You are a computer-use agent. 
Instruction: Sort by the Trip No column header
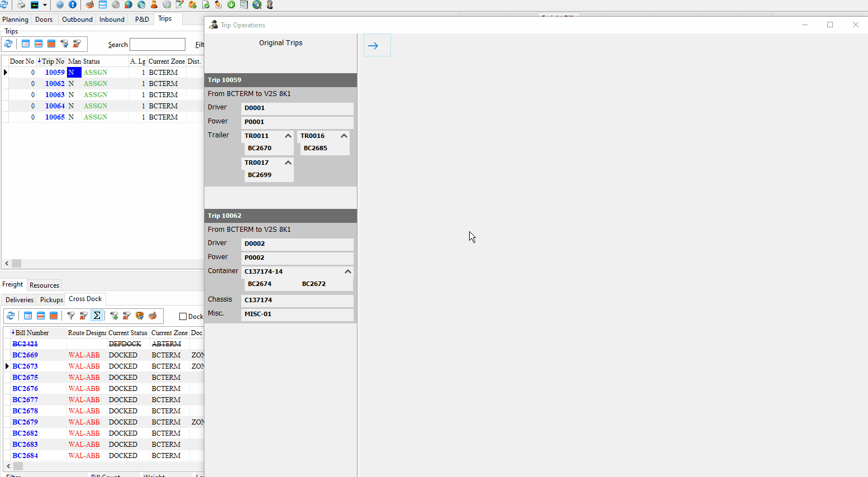[51, 61]
